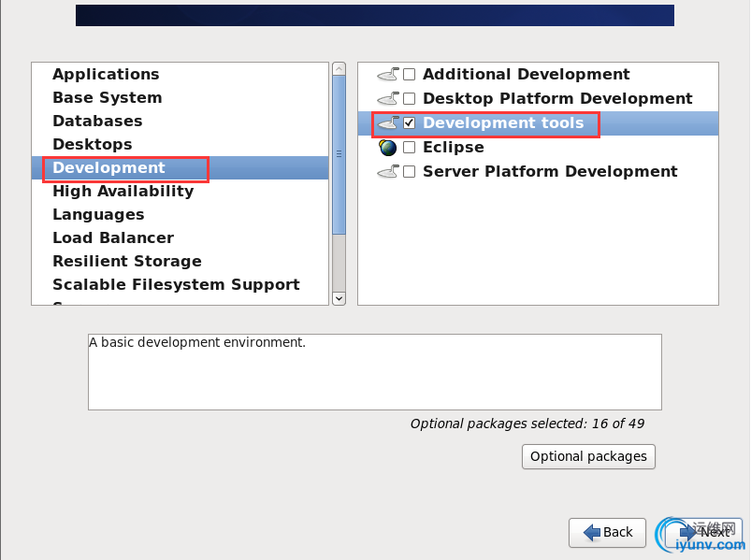Click the category list scroll-down arrow

pyautogui.click(x=339, y=298)
